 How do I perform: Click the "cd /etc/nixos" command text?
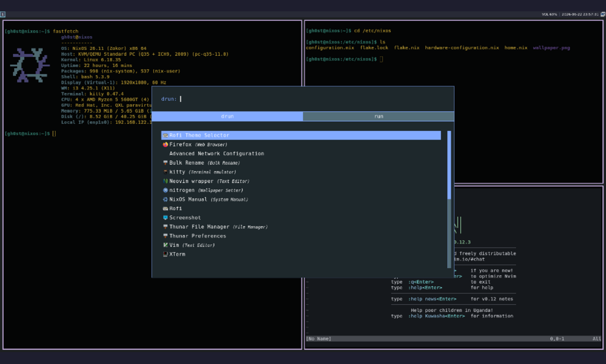coord(373,31)
